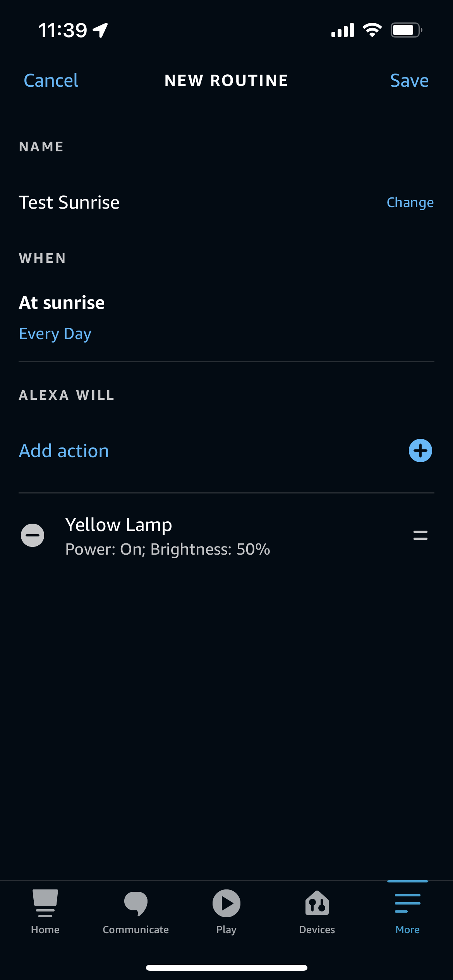
Task: Go to the Devices tab
Action: pyautogui.click(x=317, y=911)
